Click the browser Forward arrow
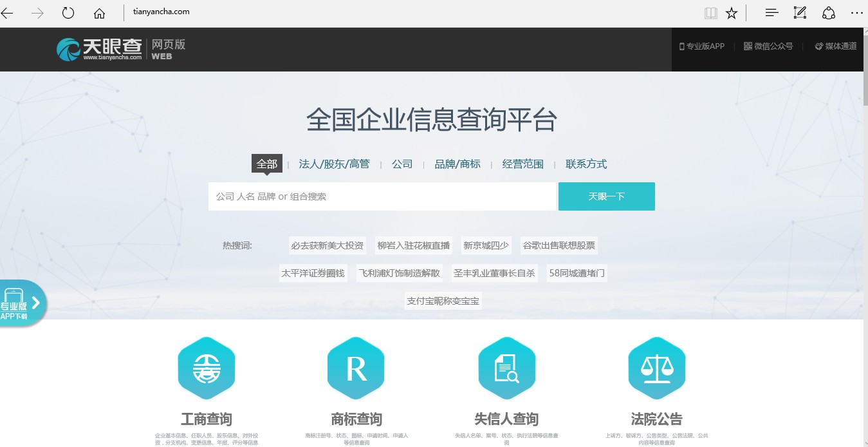This screenshot has width=868, height=447. pos(37,13)
